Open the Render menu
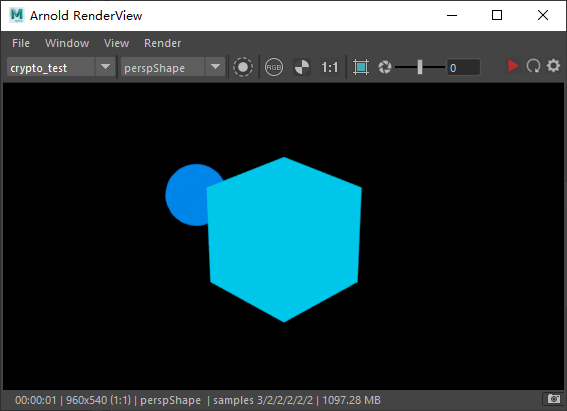567x411 pixels. (x=162, y=43)
